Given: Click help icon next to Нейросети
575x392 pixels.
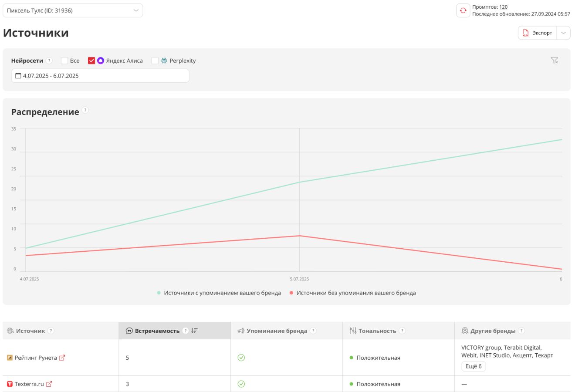Looking at the screenshot, I should coord(49,61).
